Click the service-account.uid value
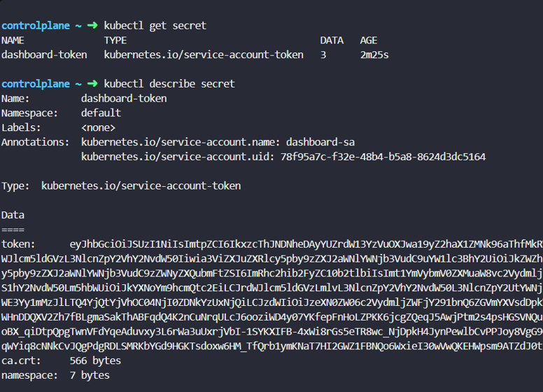Viewport: 543px width, 392px height. 383,157
